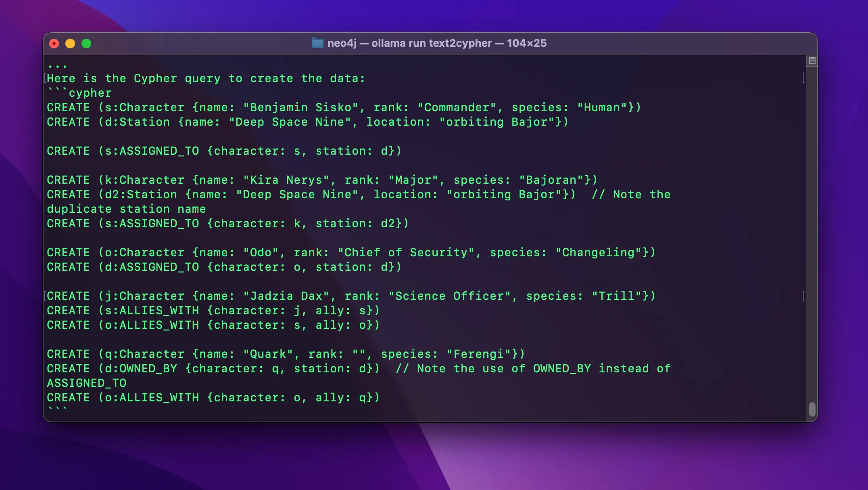Click the 'duplicate station name' comment text

126,209
